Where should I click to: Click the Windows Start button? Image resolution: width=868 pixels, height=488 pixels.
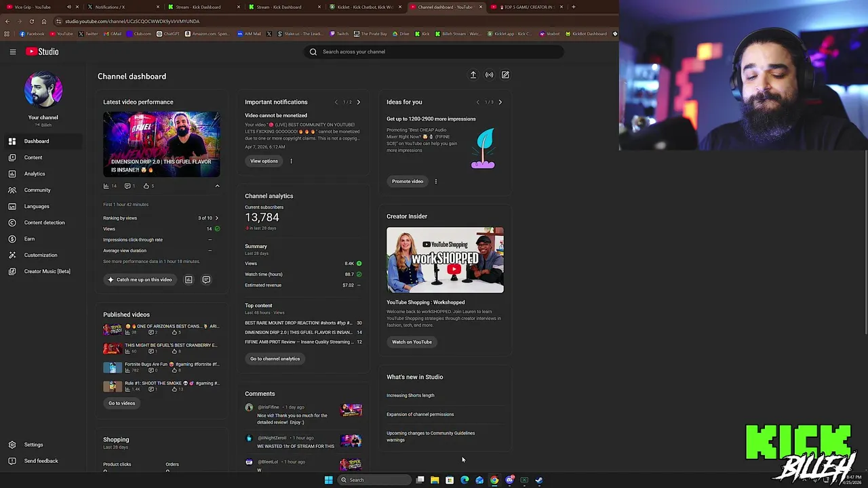[x=328, y=480]
